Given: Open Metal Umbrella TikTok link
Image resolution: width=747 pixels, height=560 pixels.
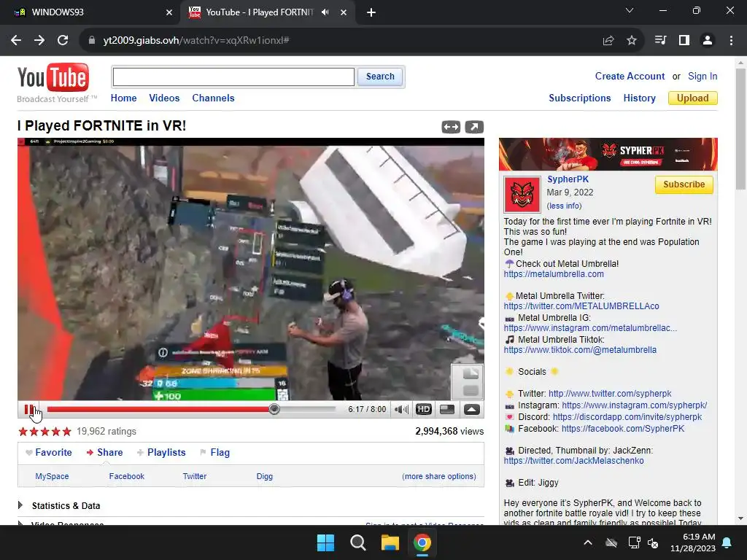Looking at the screenshot, I should click(x=580, y=350).
